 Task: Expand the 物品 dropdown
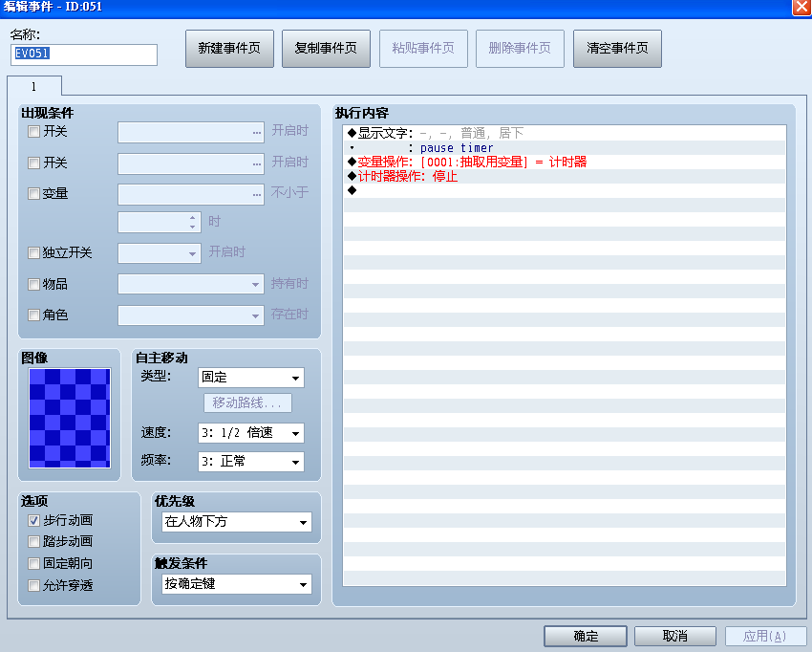click(191, 284)
